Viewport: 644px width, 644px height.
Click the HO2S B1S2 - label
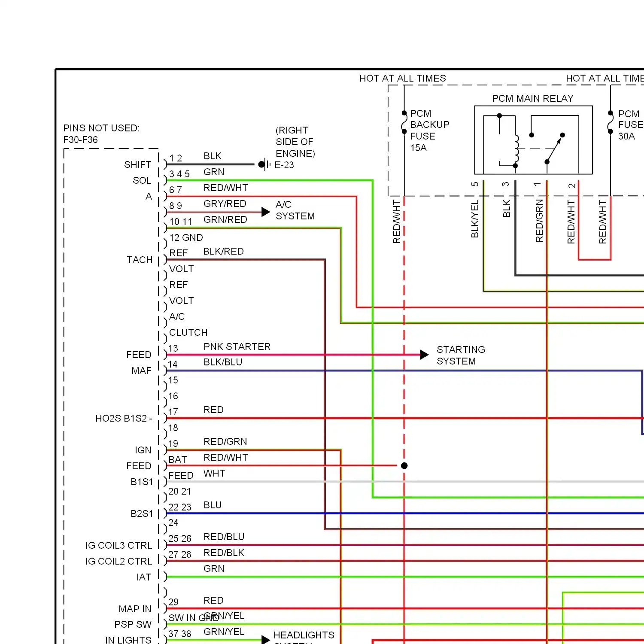pos(124,418)
